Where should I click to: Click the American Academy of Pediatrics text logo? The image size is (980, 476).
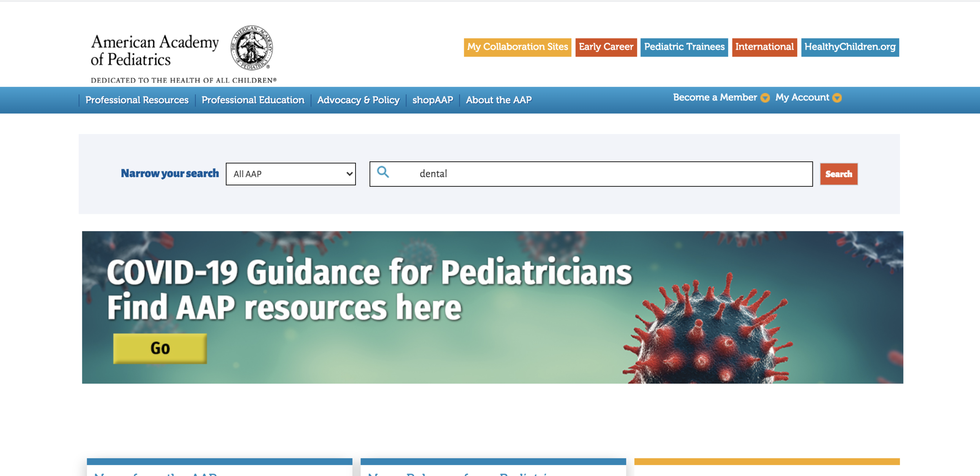(x=155, y=51)
